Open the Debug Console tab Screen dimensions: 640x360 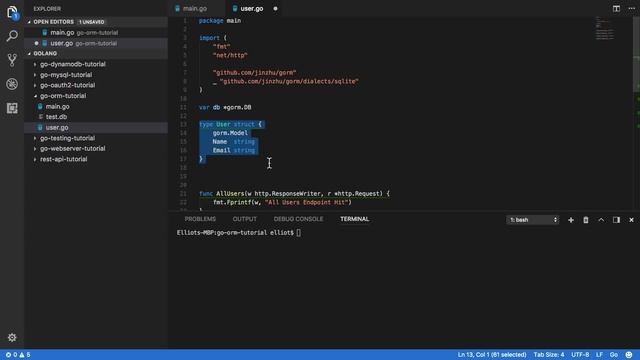coord(298,219)
